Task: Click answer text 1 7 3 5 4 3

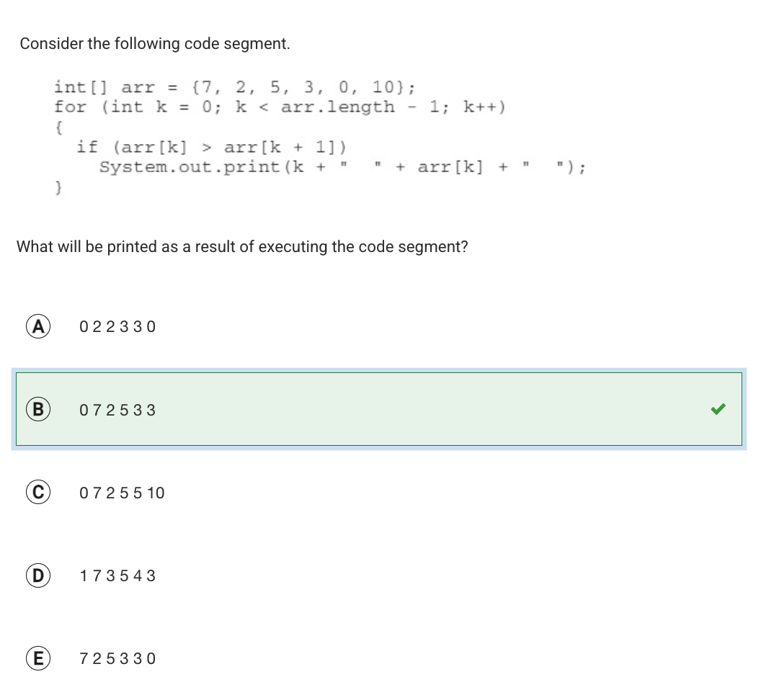Action: pos(117,576)
